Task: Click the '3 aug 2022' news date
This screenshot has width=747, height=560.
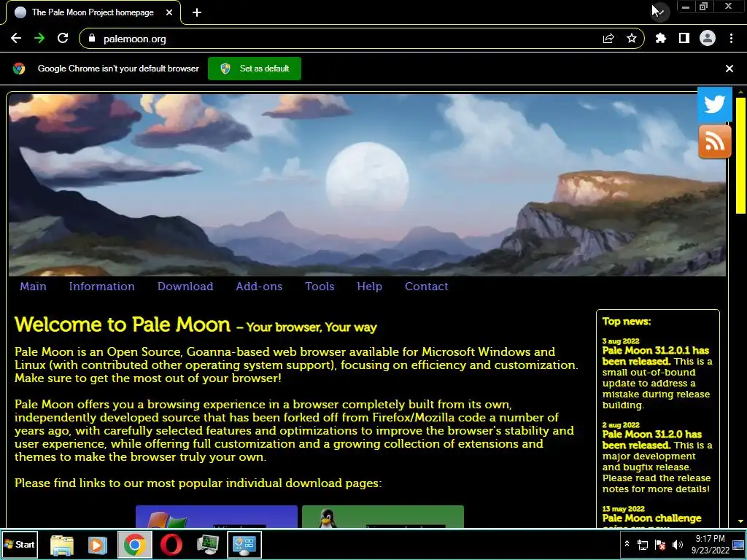Action: [621, 341]
